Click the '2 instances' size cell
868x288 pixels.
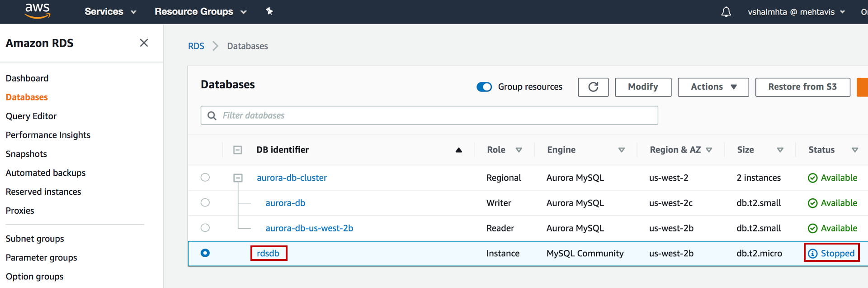pos(759,178)
